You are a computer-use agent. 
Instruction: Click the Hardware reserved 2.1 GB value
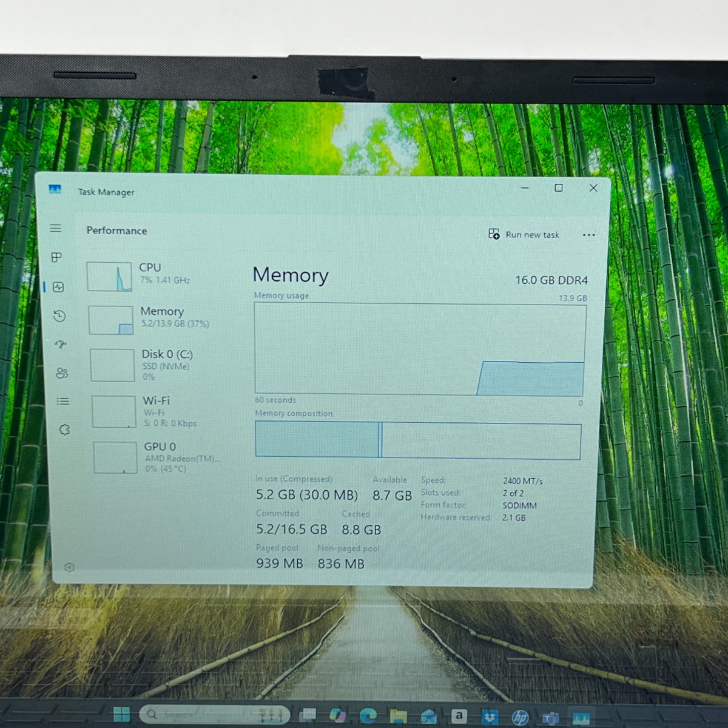tap(514, 517)
